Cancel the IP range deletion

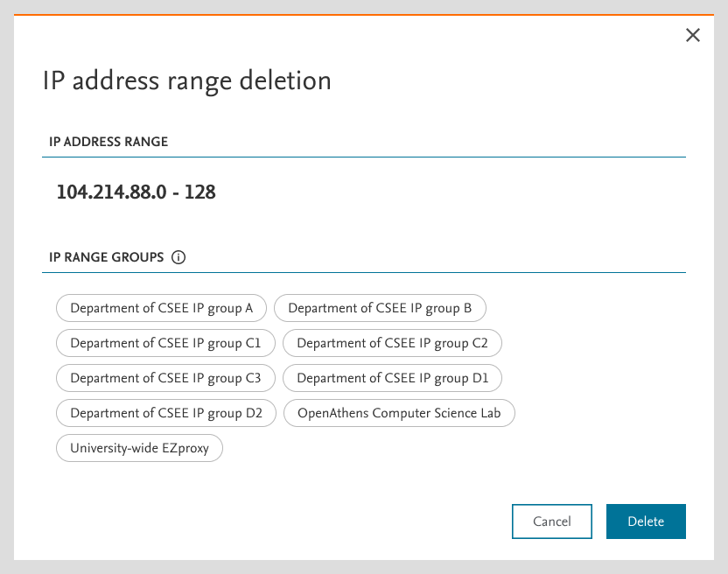552,521
